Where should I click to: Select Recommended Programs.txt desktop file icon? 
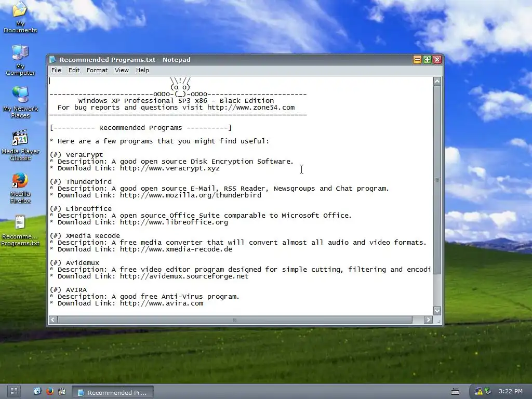pos(20,231)
